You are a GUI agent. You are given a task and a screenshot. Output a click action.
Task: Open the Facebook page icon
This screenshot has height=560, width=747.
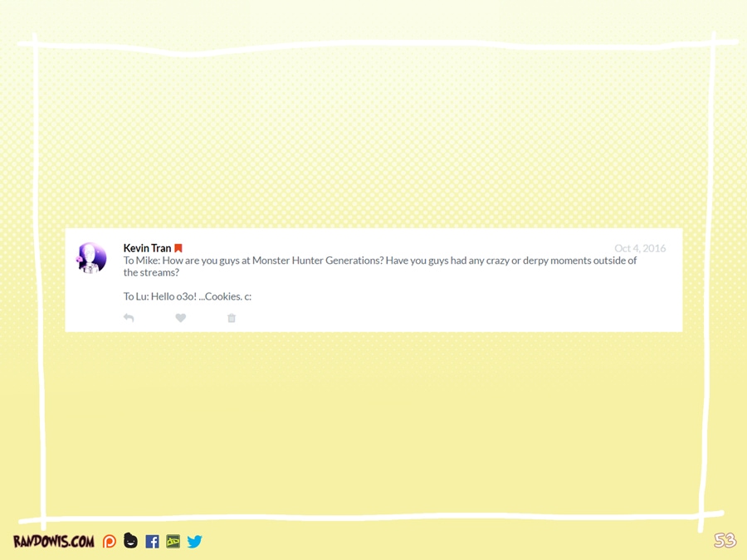(152, 542)
